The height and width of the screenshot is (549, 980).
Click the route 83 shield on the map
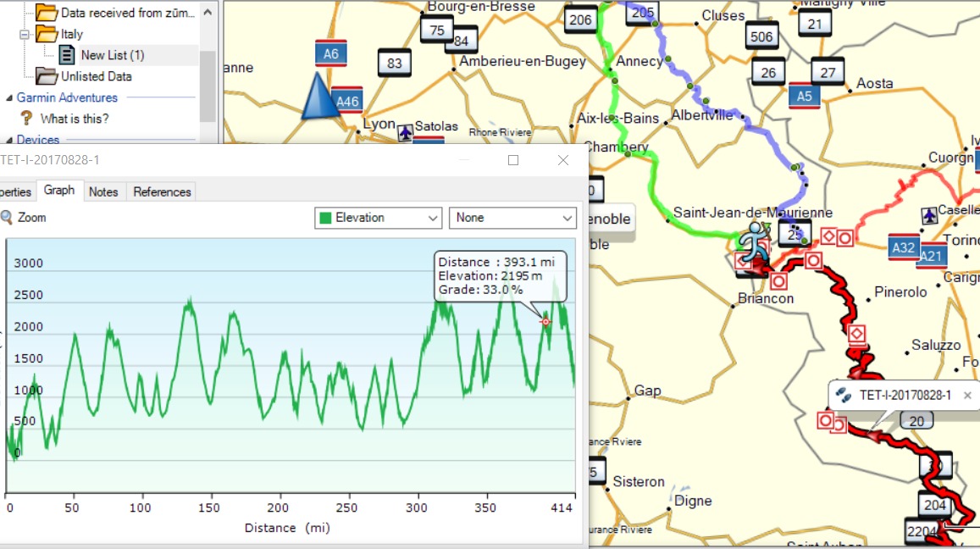(395, 64)
